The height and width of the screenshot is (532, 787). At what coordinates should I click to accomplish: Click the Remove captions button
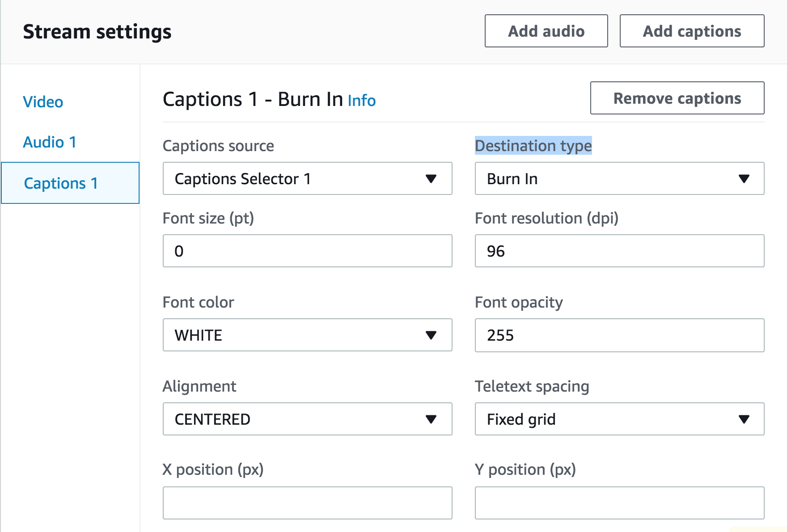pos(677,98)
